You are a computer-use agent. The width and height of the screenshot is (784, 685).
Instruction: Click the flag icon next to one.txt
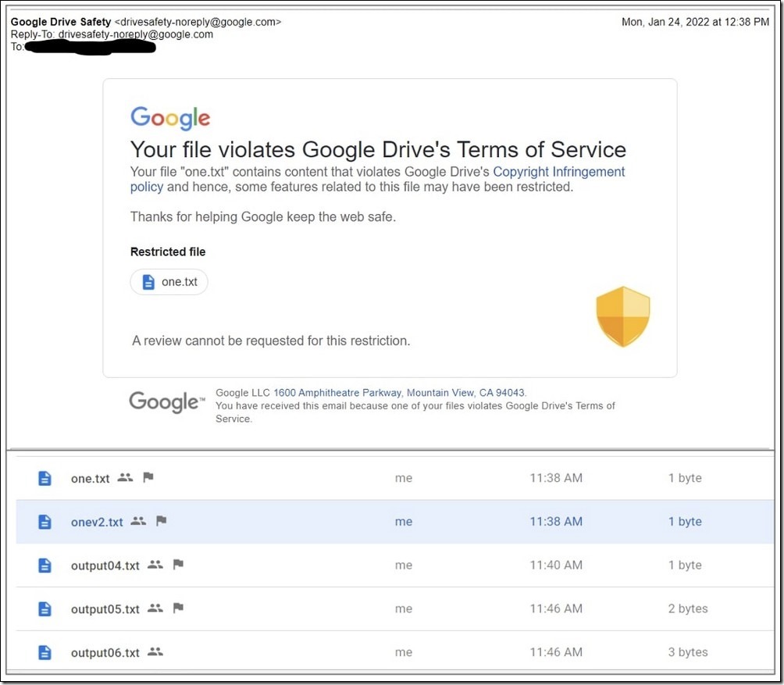click(148, 477)
